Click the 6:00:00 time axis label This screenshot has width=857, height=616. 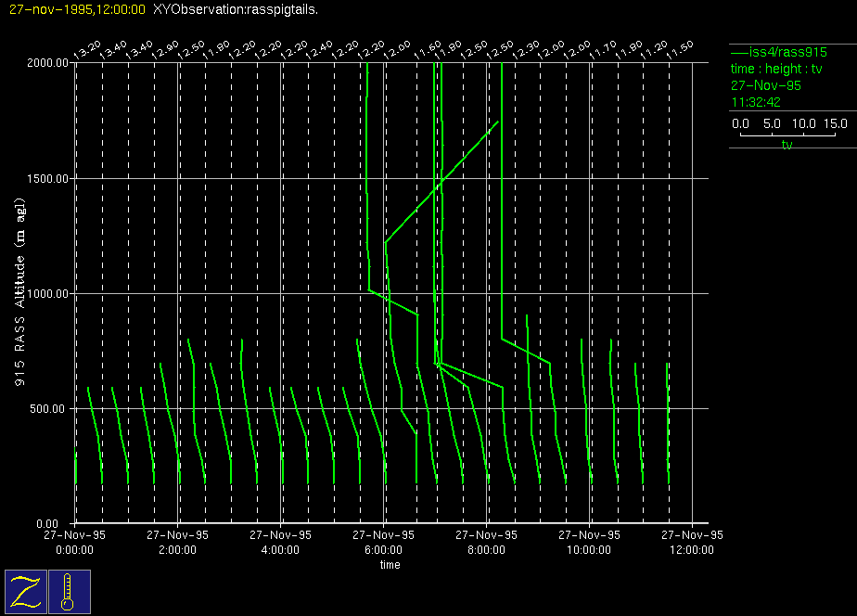click(383, 549)
